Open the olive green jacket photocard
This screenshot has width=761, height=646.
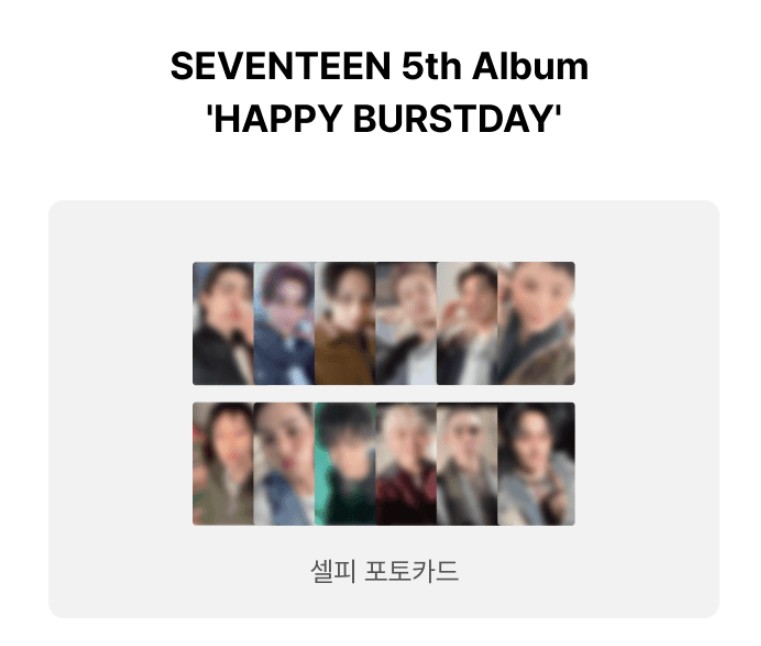click(x=223, y=464)
